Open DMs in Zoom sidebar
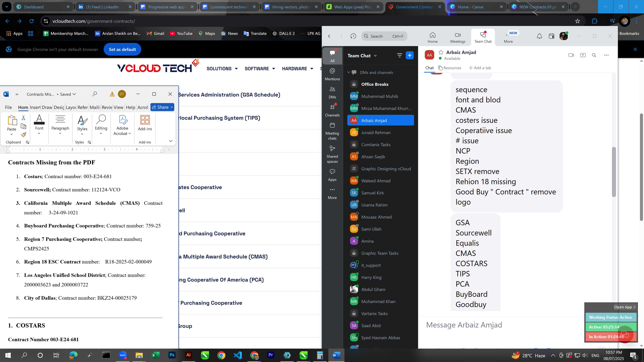 332,93
